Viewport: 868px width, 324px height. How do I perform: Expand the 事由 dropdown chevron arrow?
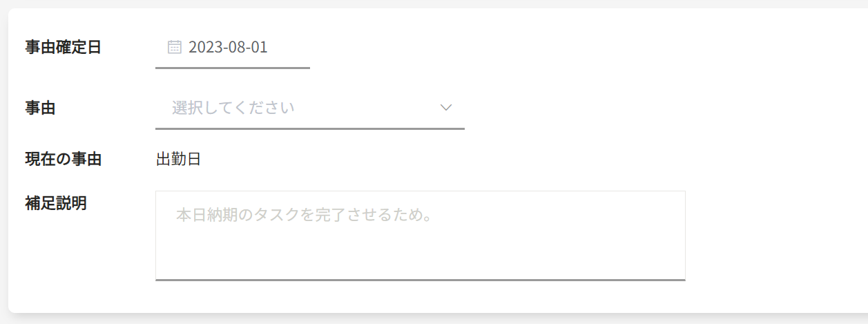[x=446, y=108]
